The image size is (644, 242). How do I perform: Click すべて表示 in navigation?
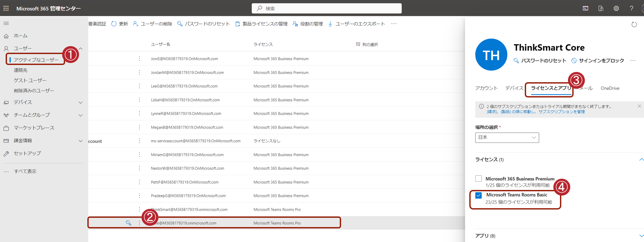coord(25,171)
